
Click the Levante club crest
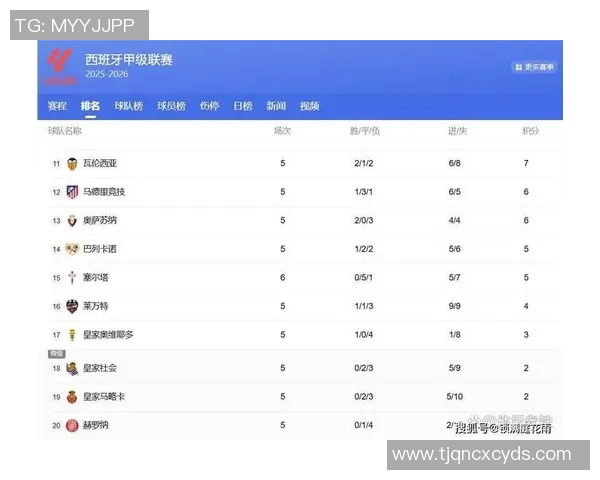coord(72,306)
